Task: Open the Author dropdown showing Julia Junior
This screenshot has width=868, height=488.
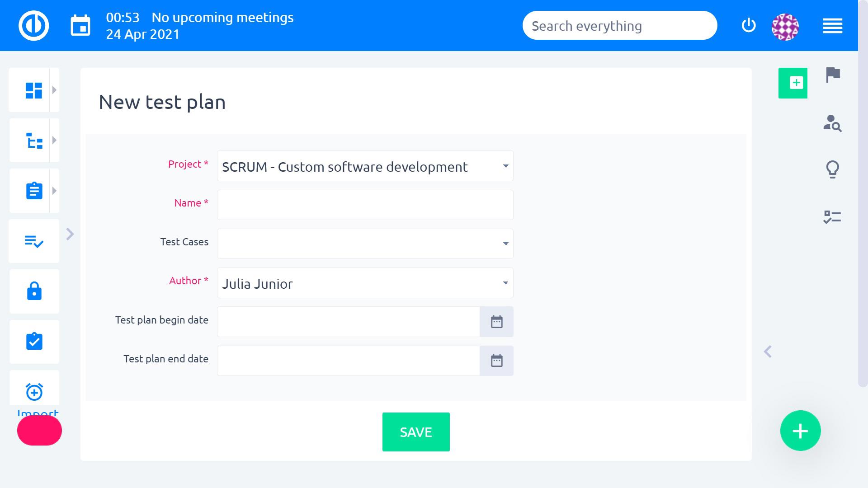Action: point(365,283)
